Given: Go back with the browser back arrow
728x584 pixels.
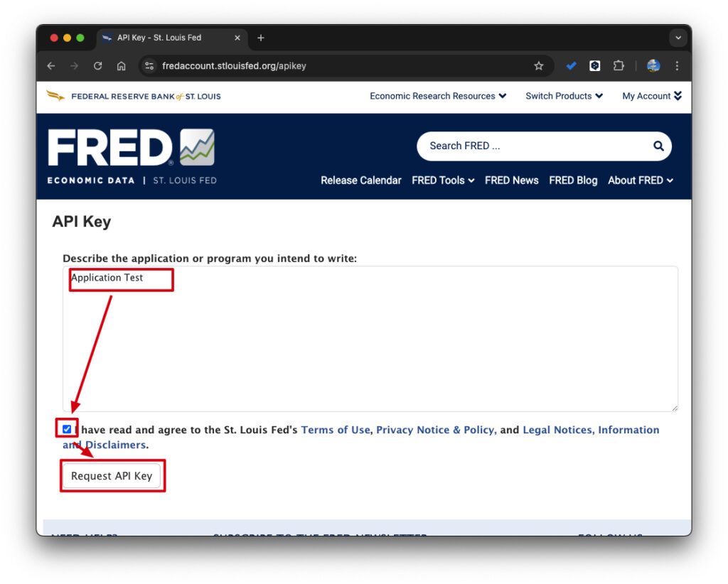Looking at the screenshot, I should (51, 66).
